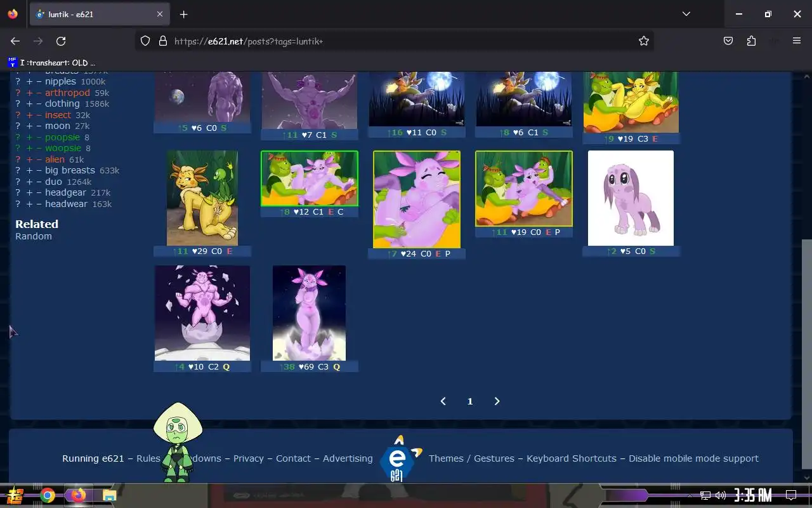The image size is (812, 508).
Task: Open Firefox application menu
Action: click(797, 41)
